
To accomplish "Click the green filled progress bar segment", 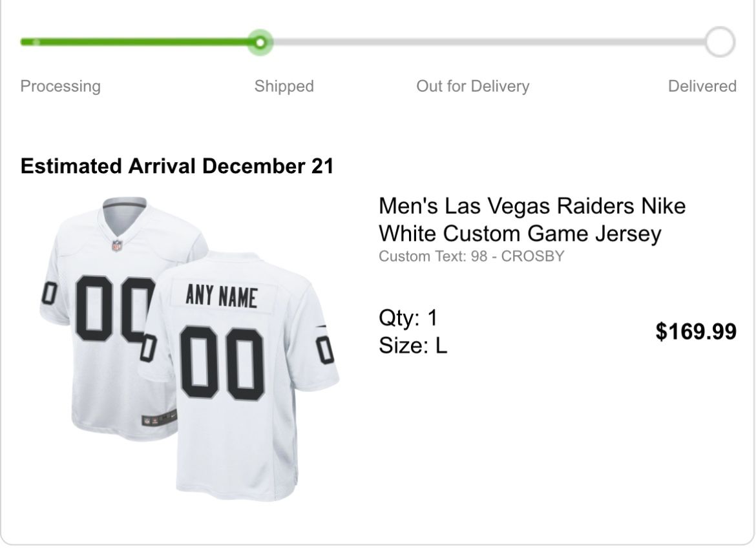I will click(142, 43).
